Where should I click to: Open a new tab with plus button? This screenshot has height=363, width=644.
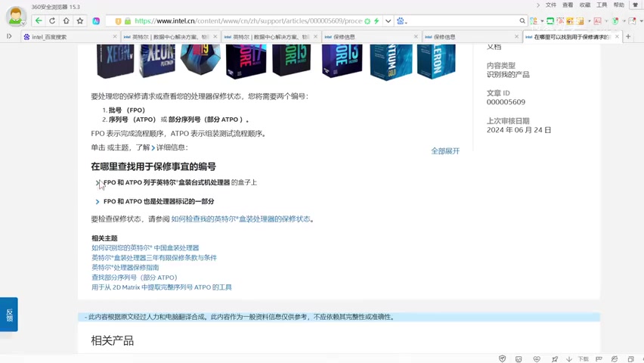point(628,36)
